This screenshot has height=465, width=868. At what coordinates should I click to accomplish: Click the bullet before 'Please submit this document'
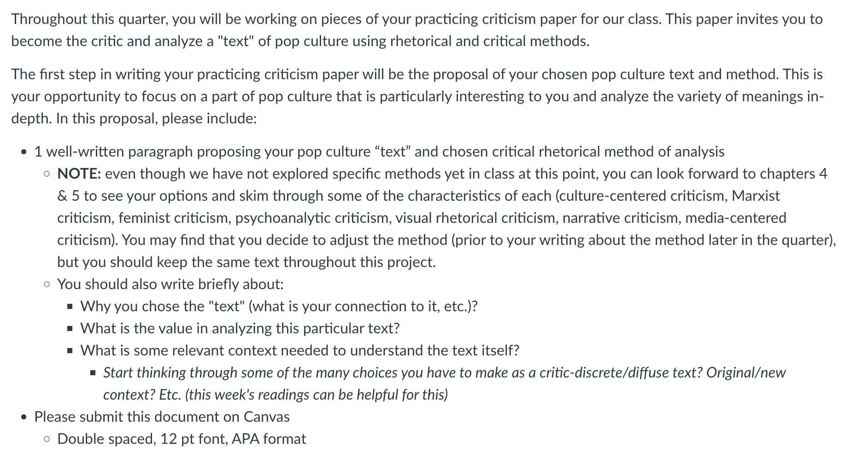(x=24, y=418)
